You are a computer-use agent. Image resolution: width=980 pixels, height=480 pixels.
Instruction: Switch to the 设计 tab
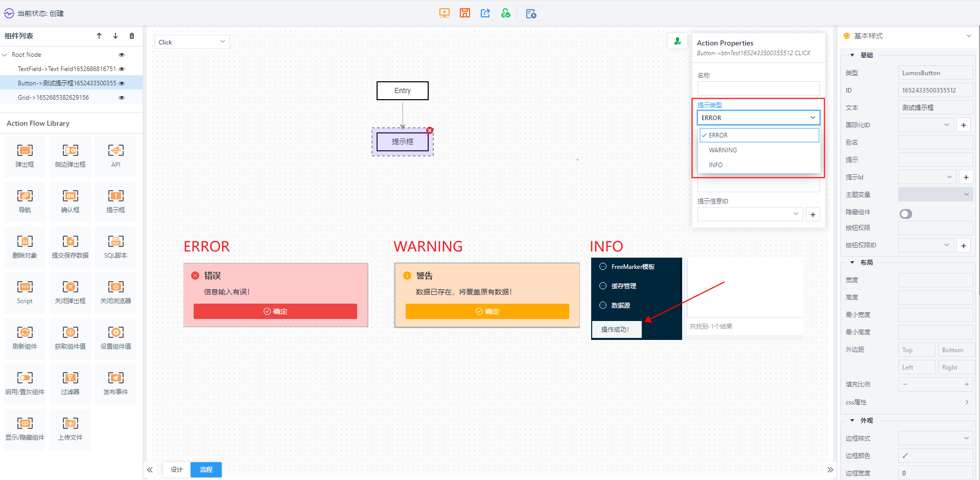(177, 469)
